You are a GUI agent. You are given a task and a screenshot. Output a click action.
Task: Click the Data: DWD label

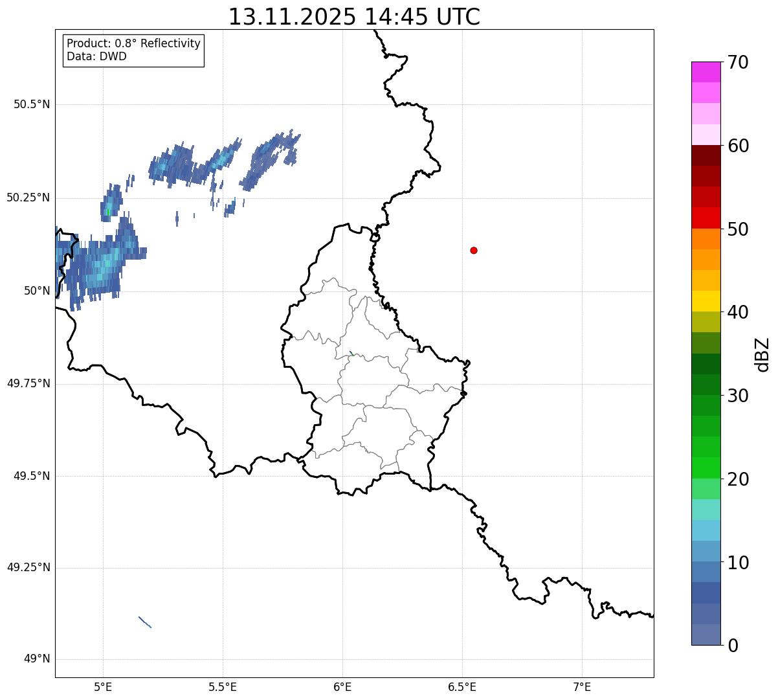(x=96, y=56)
